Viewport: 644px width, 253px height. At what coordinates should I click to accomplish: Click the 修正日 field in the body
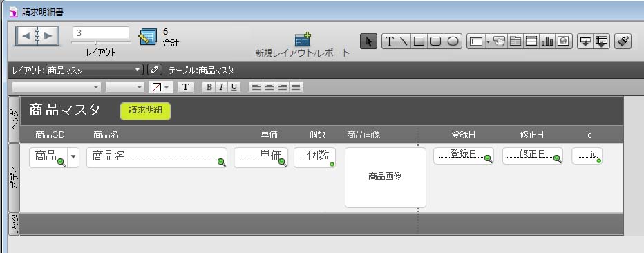click(532, 156)
